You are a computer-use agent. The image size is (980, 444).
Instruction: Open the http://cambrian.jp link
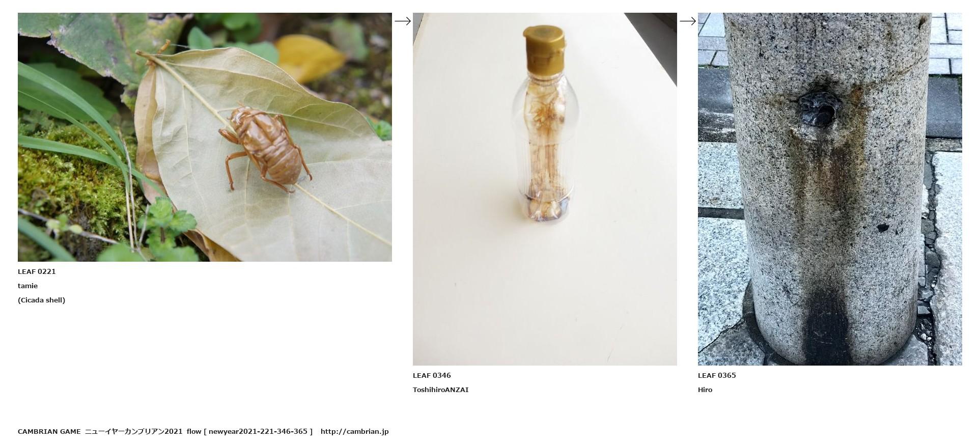(354, 431)
